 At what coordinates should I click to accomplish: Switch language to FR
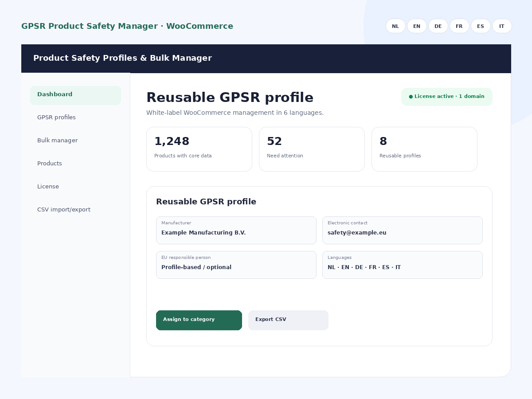point(459,26)
